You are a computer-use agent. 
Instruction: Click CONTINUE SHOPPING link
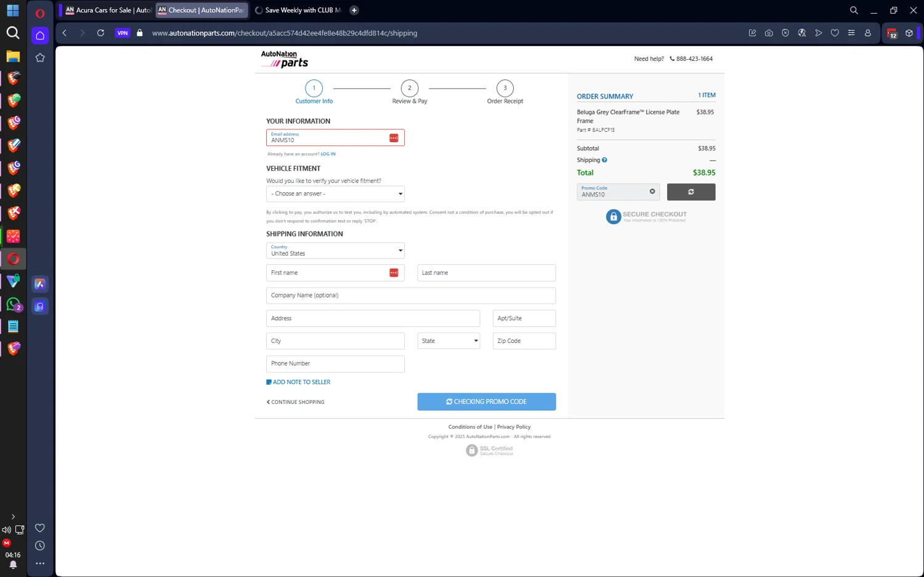tap(296, 402)
